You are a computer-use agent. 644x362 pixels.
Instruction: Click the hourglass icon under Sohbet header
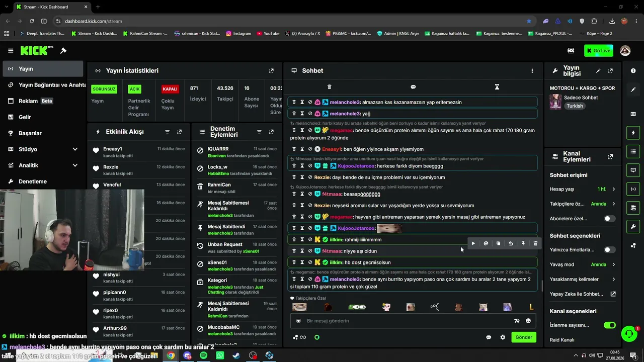497,87
